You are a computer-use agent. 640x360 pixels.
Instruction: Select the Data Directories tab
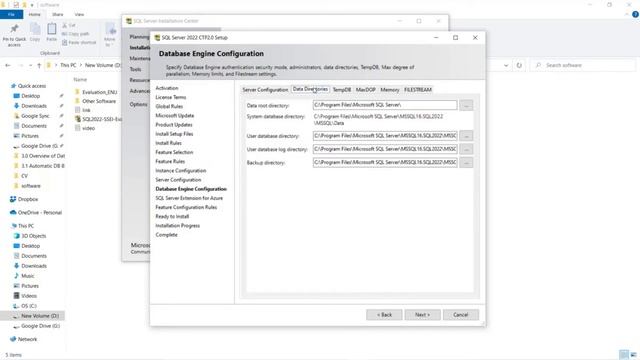(310, 89)
